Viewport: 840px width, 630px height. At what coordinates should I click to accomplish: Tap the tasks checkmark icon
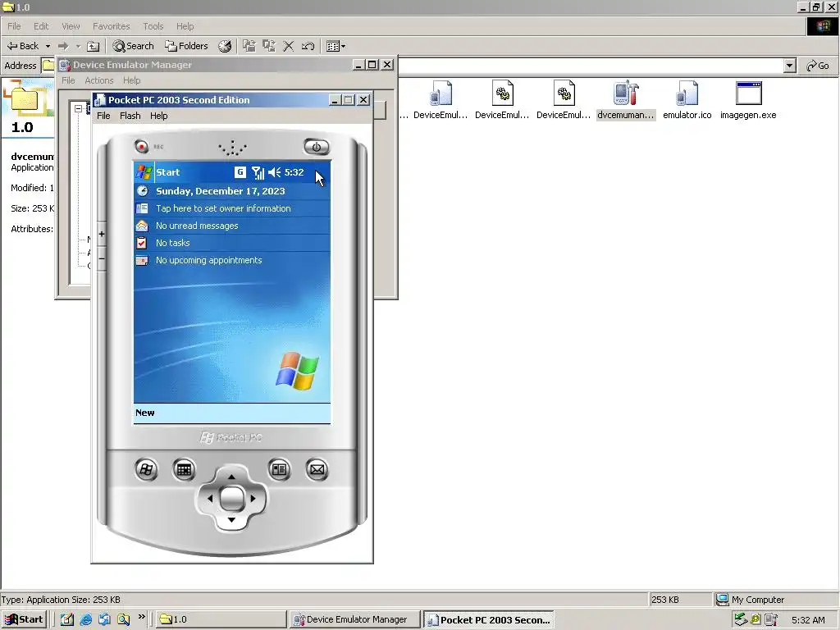click(x=142, y=243)
